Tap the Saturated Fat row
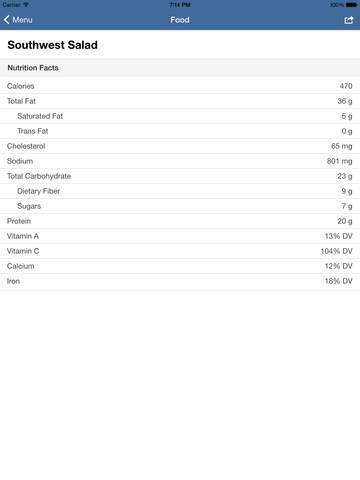This screenshot has height=480, width=360. tap(180, 116)
